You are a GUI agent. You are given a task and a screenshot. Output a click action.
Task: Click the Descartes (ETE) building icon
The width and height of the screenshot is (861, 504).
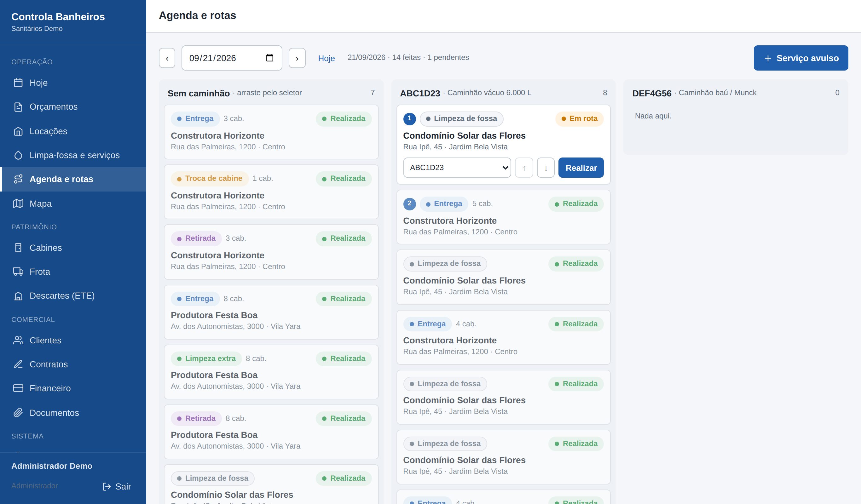click(18, 296)
